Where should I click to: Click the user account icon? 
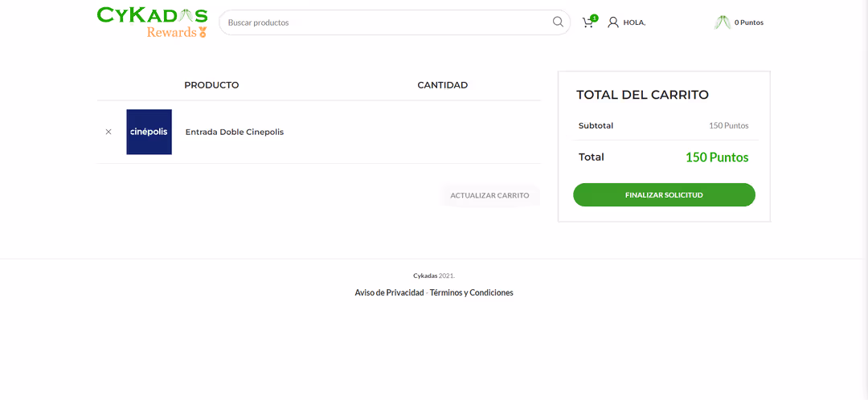tap(613, 22)
